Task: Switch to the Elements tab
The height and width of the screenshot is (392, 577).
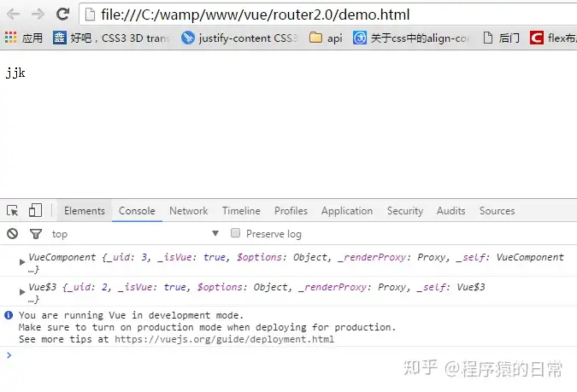Action: [85, 211]
